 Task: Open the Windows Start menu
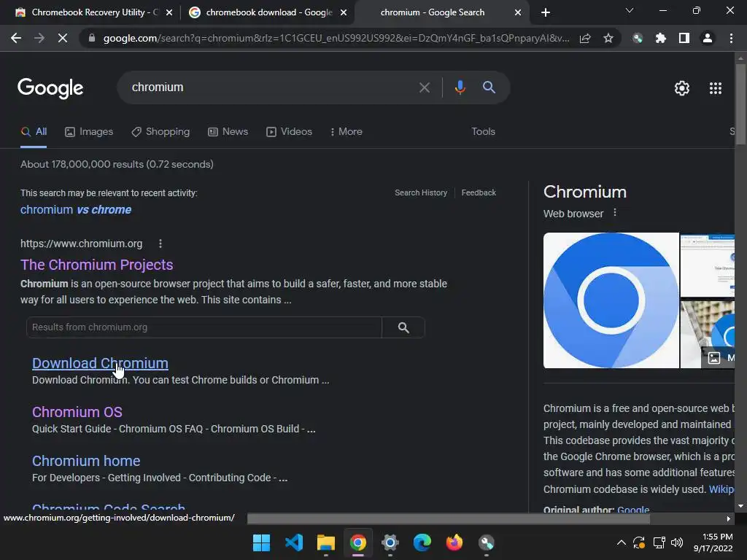262,542
